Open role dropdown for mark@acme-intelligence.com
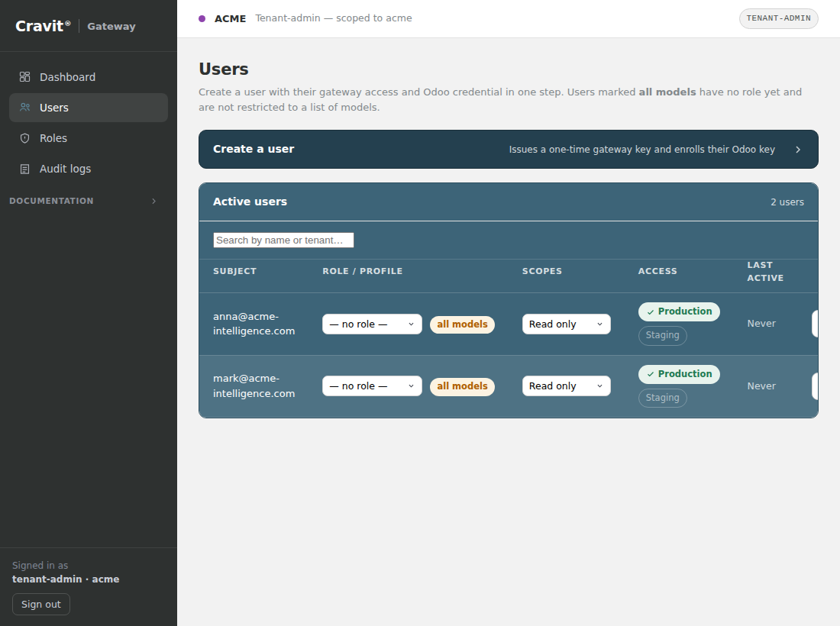This screenshot has width=840, height=626. coord(372,386)
